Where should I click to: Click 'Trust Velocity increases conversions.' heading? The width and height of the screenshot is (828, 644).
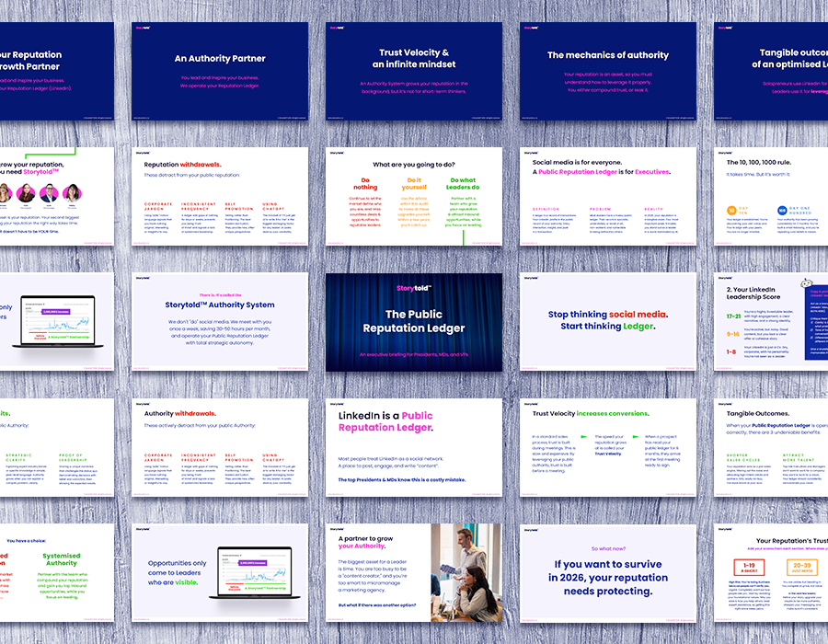pyautogui.click(x=591, y=414)
